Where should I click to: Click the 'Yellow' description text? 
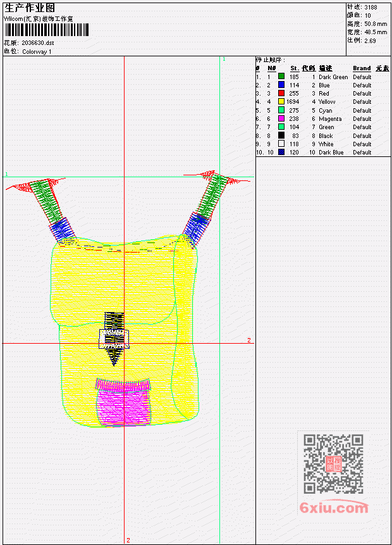327,101
